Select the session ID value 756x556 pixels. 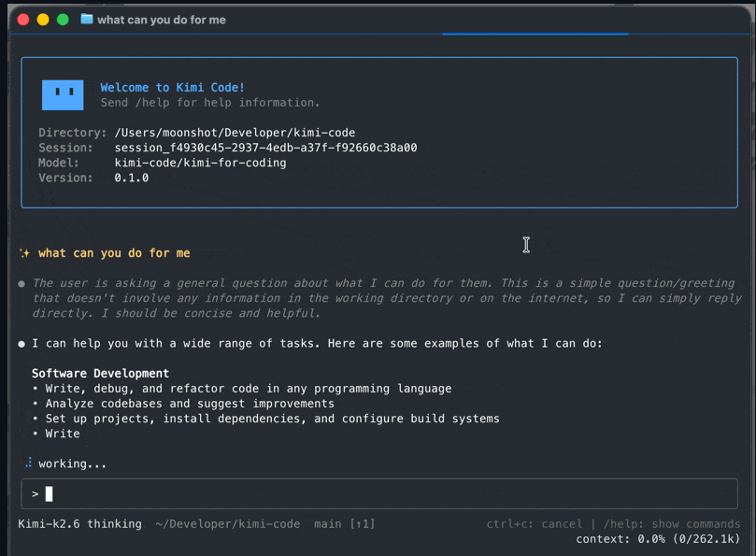[x=265, y=148]
